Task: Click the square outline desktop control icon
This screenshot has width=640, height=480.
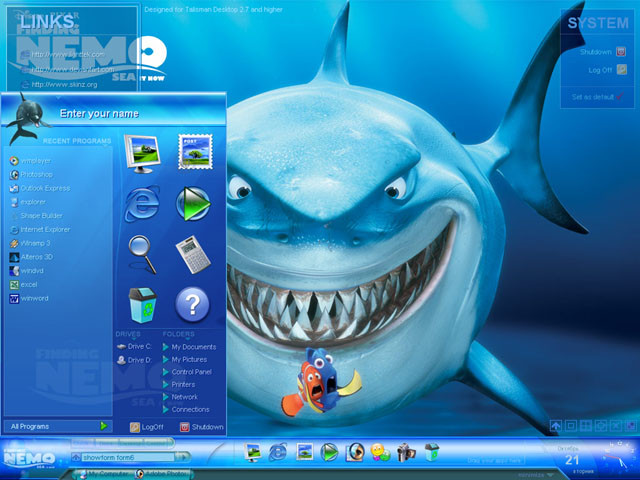Action: pyautogui.click(x=570, y=426)
